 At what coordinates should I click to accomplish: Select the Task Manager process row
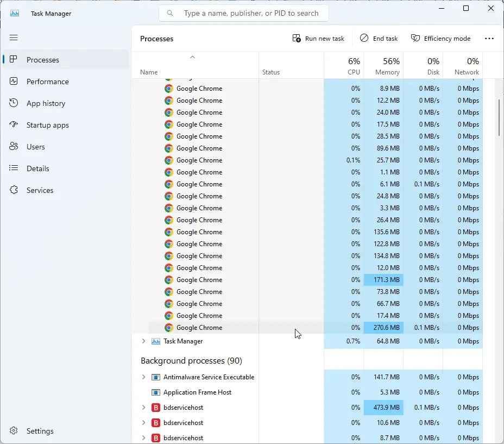(307, 341)
